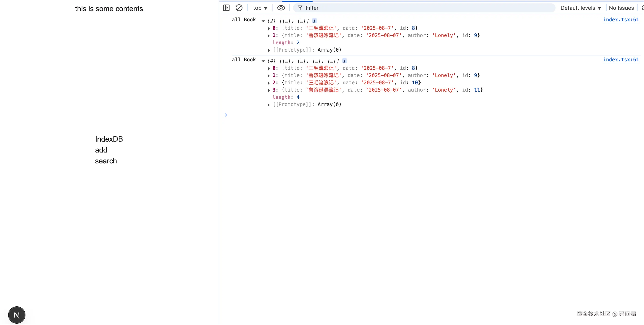Click 'this is some contents' text

pyautogui.click(x=109, y=9)
